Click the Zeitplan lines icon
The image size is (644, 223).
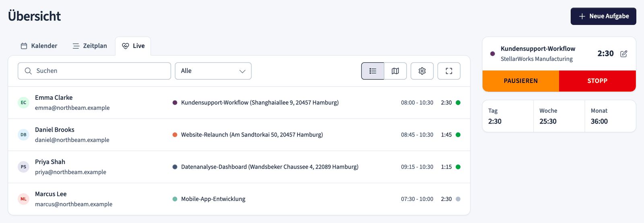(76, 46)
